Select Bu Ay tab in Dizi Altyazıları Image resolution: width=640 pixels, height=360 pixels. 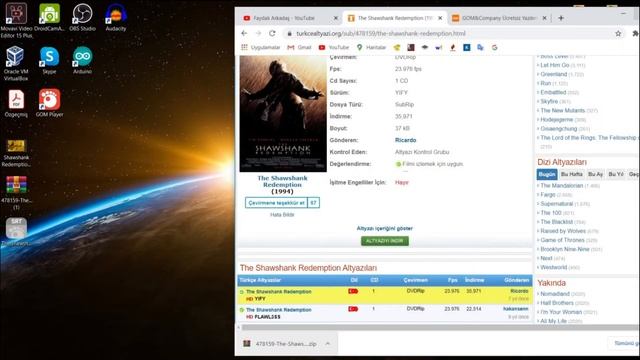595,174
